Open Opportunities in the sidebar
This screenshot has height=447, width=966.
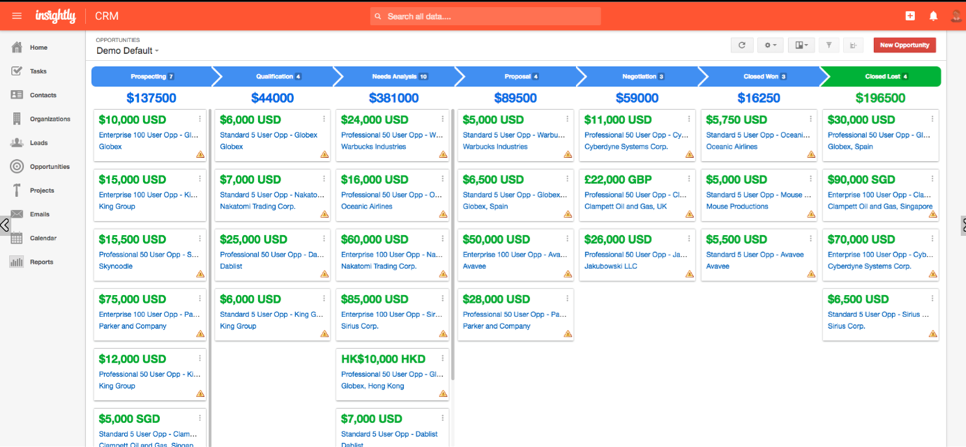coord(50,167)
